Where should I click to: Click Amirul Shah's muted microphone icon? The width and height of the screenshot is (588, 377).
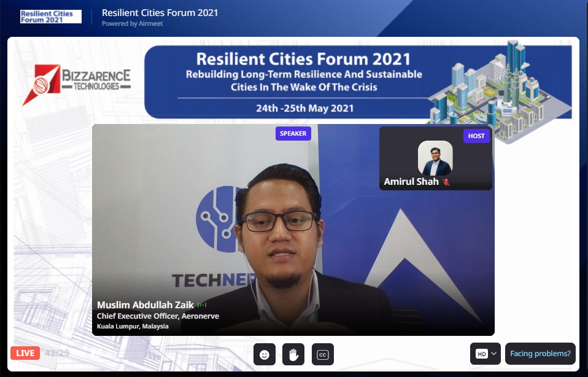coord(446,182)
